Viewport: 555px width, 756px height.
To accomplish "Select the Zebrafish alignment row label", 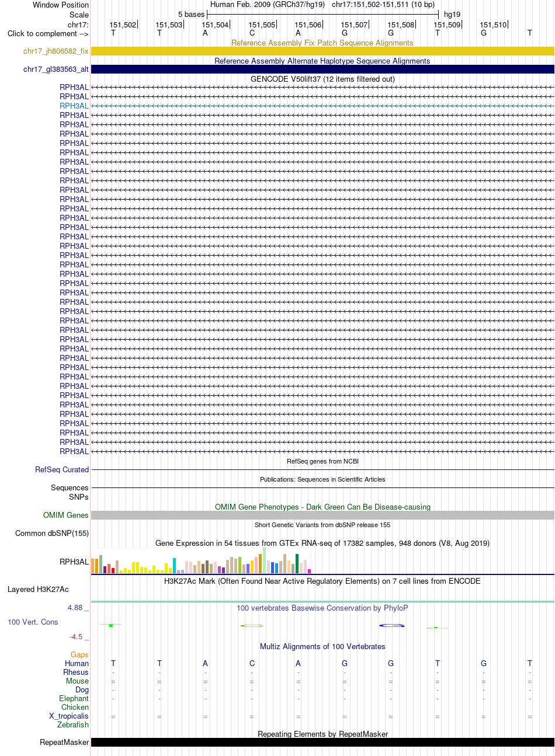I will coord(73,724).
